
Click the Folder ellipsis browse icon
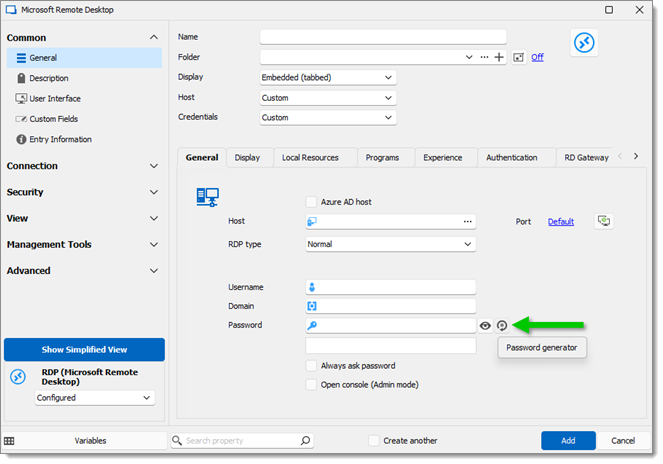pos(484,57)
